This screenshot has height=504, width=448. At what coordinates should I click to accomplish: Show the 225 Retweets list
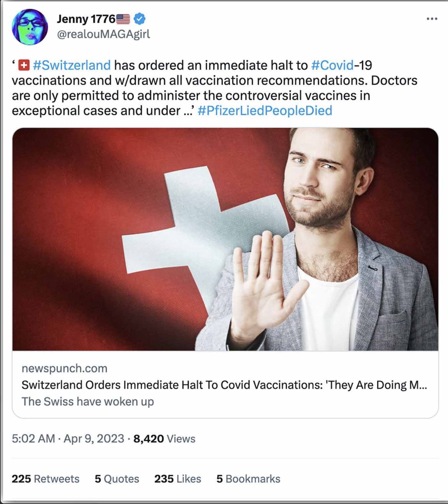(45, 479)
